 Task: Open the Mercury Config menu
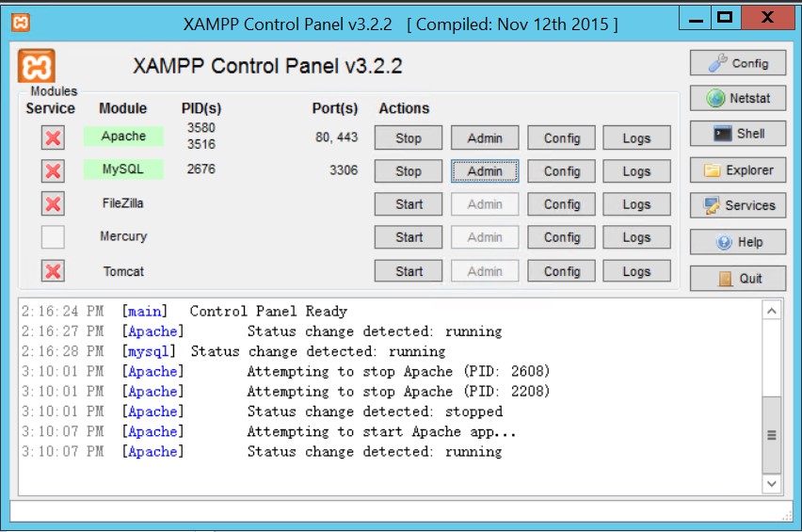pyautogui.click(x=562, y=237)
